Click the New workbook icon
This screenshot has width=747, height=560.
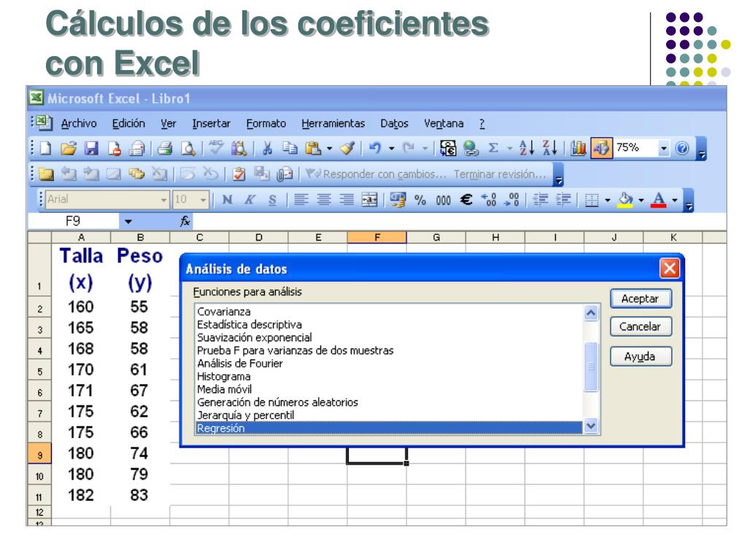(x=45, y=149)
